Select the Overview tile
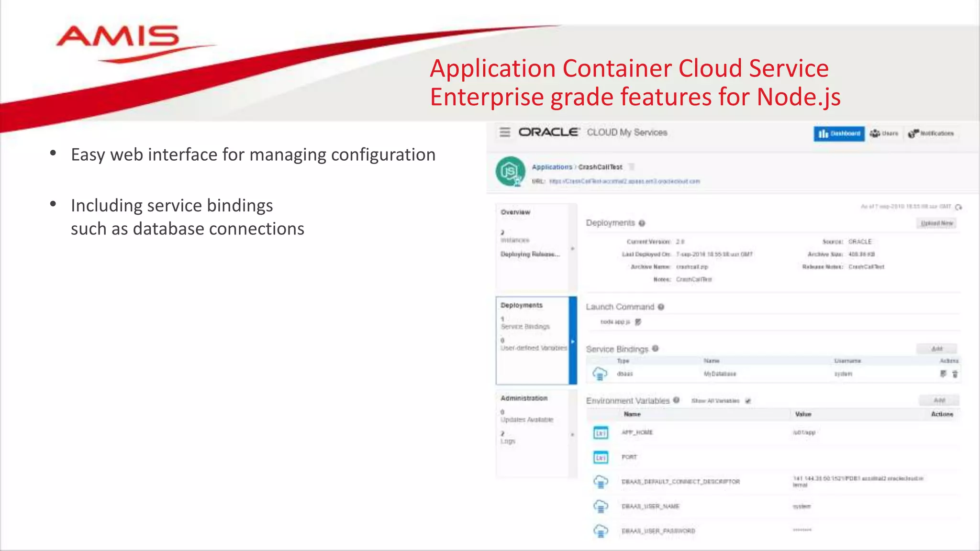Screen dimensions: 980x551 (x=536, y=248)
